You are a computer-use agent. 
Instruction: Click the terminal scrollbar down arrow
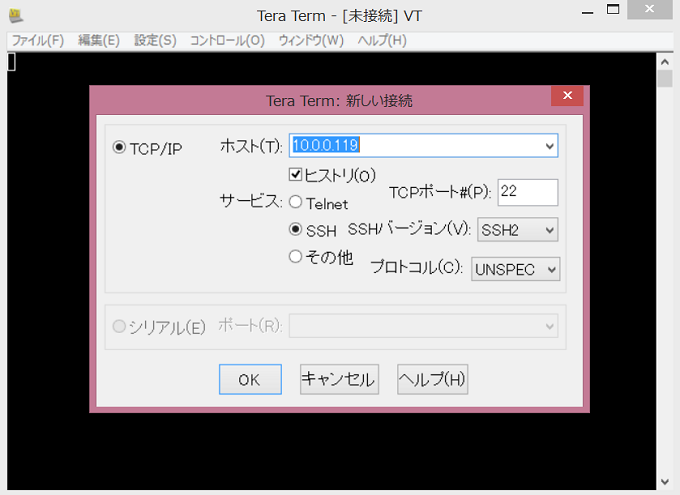click(665, 482)
